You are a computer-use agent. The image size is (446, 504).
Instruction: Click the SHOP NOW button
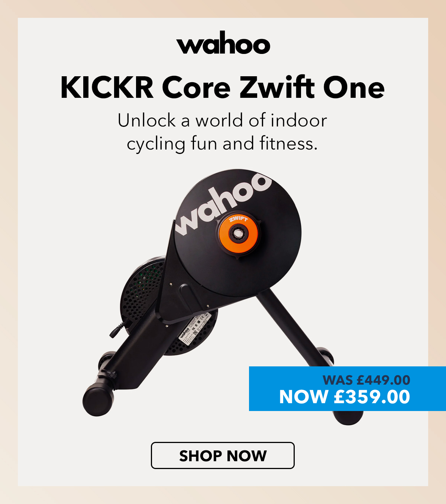click(223, 455)
